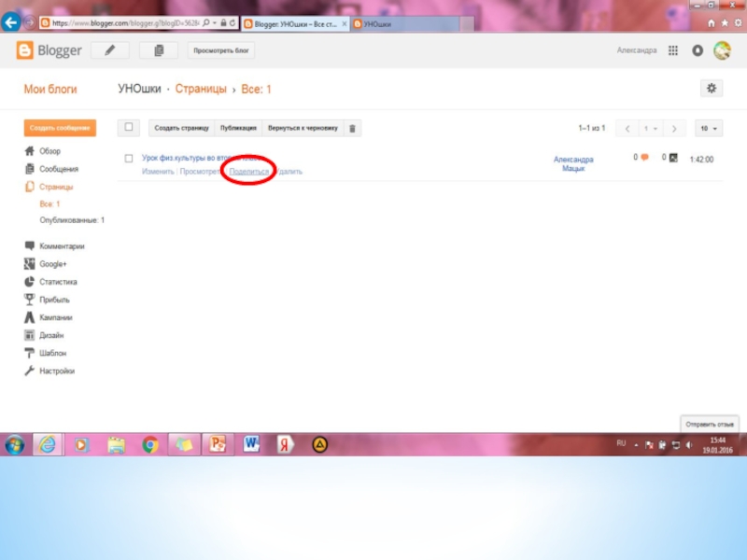The height and width of the screenshot is (560, 747).
Task: Open the Windows Start button
Action: pos(15,445)
